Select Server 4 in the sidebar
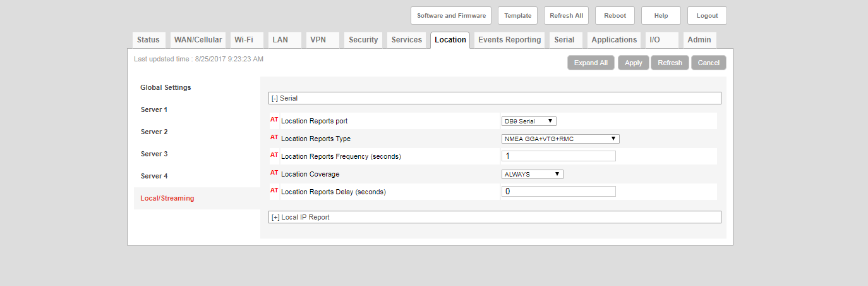The image size is (868, 286). pos(154,176)
